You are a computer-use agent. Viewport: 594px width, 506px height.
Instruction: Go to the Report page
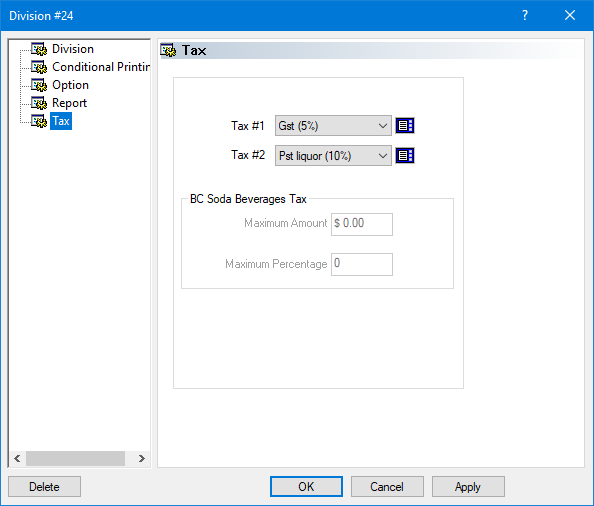click(x=69, y=103)
